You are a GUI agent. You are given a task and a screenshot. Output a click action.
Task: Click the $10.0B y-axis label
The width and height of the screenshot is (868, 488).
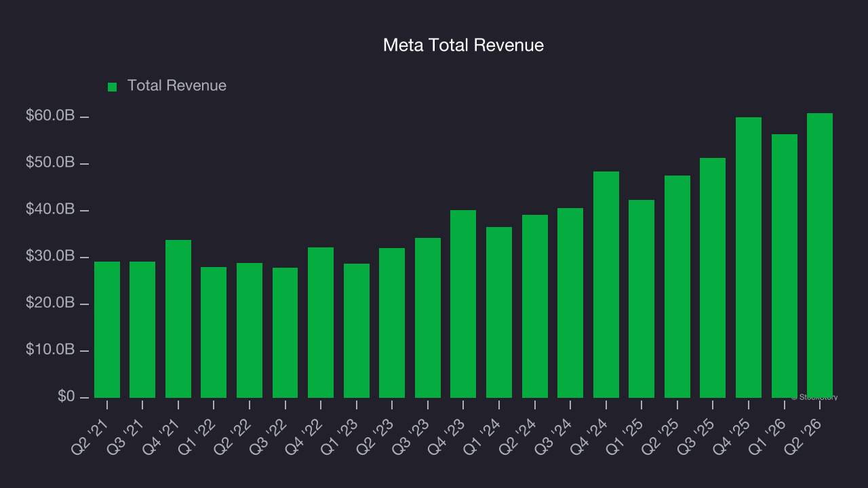pos(50,350)
